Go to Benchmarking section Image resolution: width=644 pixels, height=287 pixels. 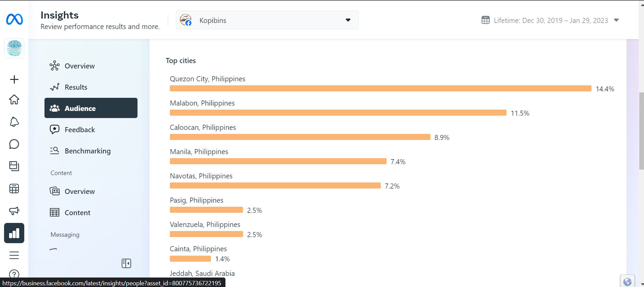click(x=87, y=151)
